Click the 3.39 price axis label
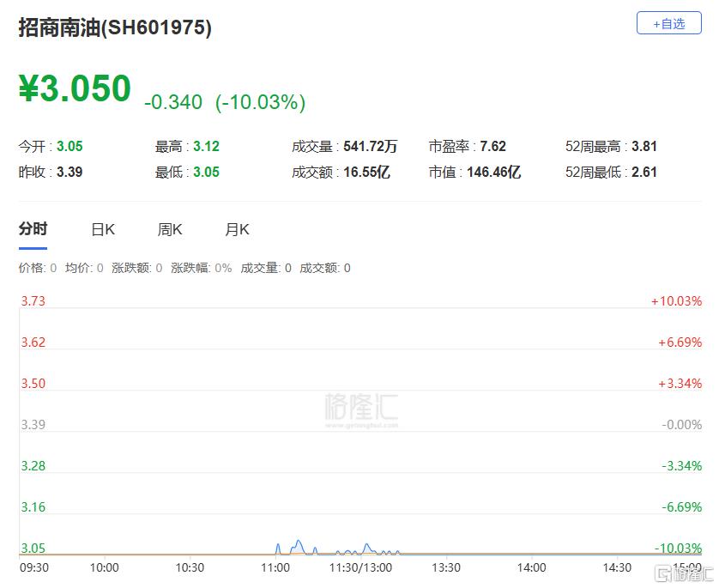The width and height of the screenshot is (719, 588). (x=33, y=425)
